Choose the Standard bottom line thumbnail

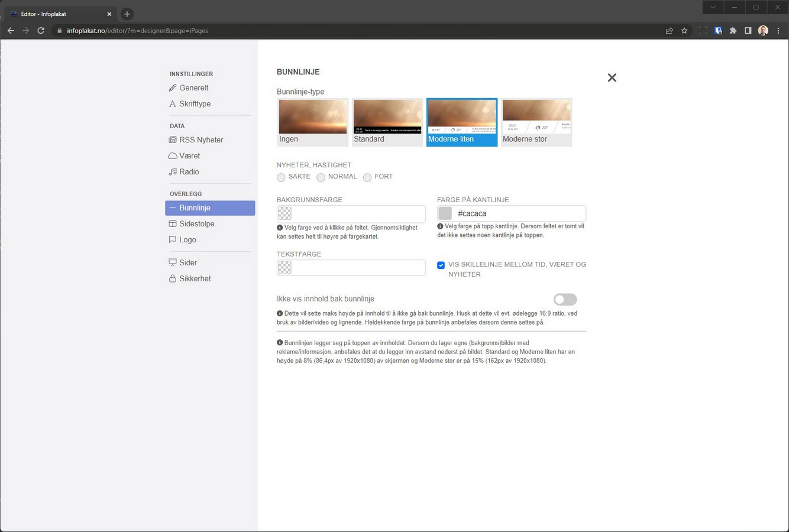(387, 122)
